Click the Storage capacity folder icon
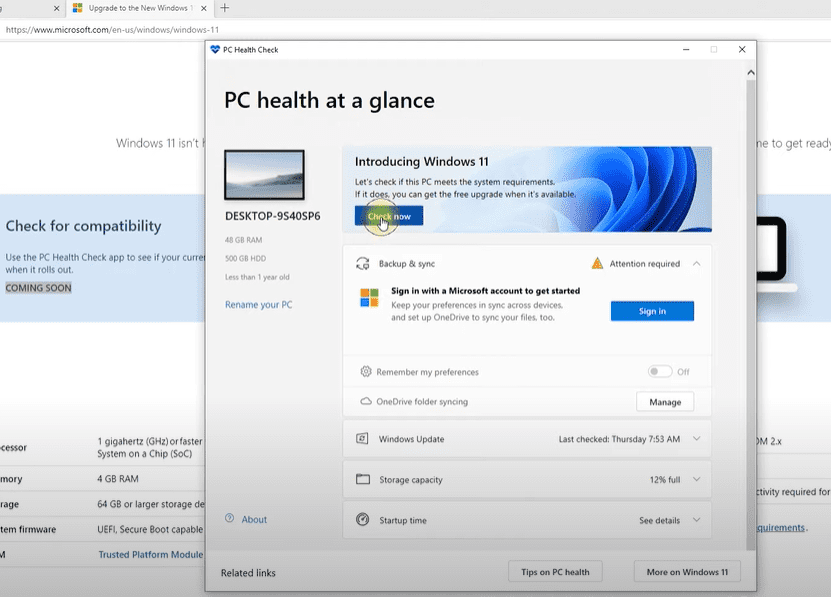 pyautogui.click(x=362, y=480)
